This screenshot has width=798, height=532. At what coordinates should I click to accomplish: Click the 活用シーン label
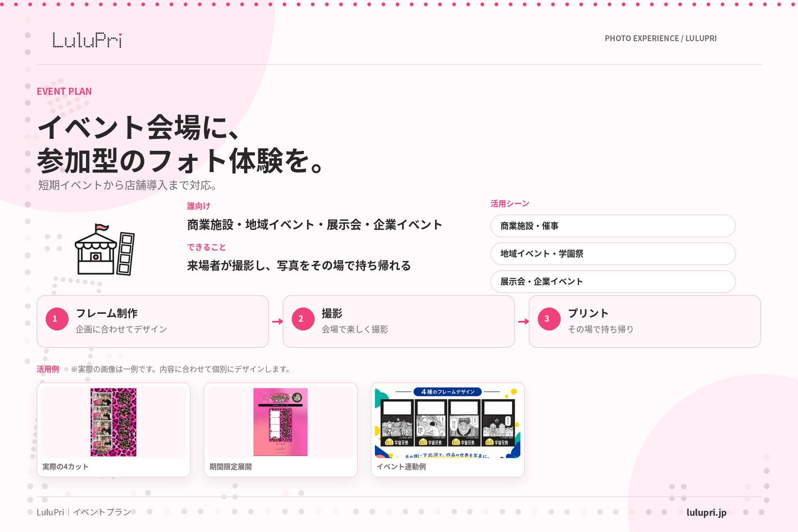tap(510, 204)
